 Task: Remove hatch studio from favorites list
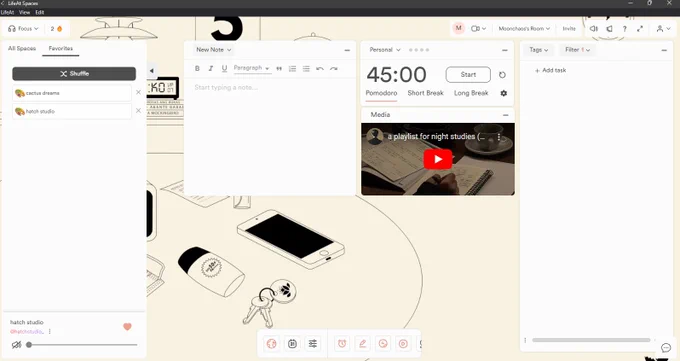(138, 111)
